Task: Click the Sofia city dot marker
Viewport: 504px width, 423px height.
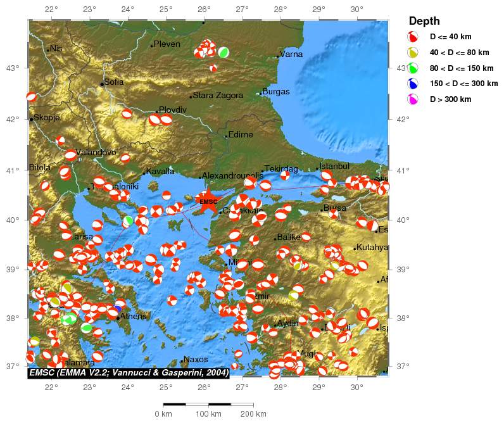Action: pos(101,84)
